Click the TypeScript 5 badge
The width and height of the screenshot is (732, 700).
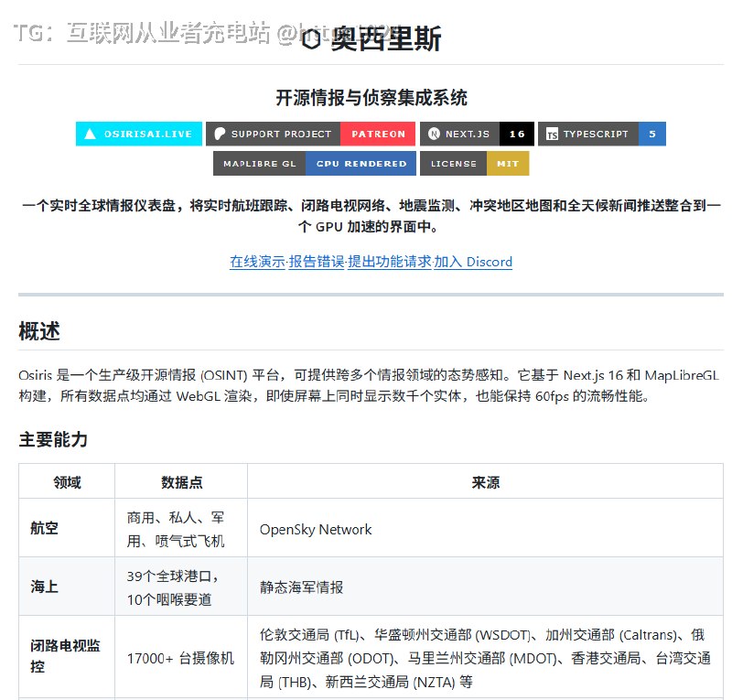(x=602, y=134)
